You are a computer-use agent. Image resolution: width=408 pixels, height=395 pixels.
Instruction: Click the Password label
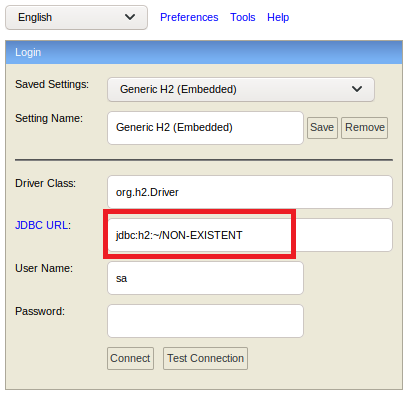tap(40, 311)
